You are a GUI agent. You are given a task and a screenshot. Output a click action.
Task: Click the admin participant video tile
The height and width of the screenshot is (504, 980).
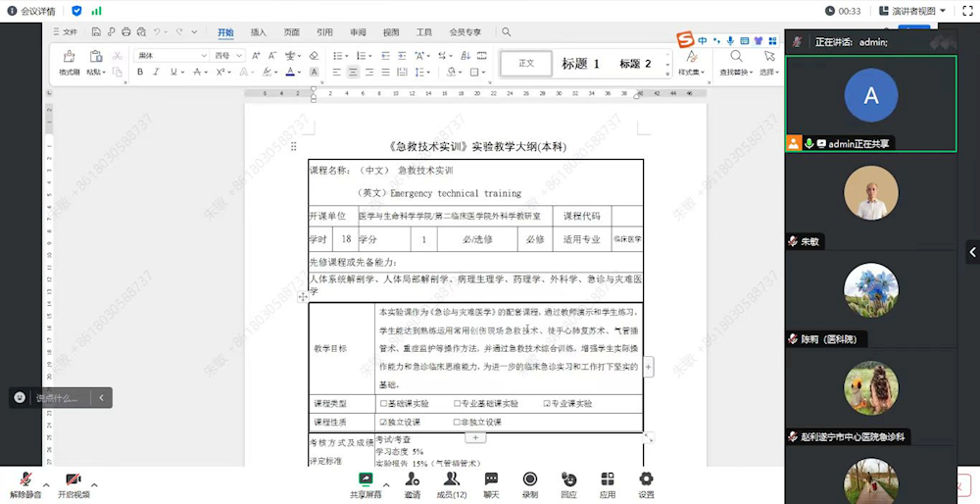pos(870,104)
